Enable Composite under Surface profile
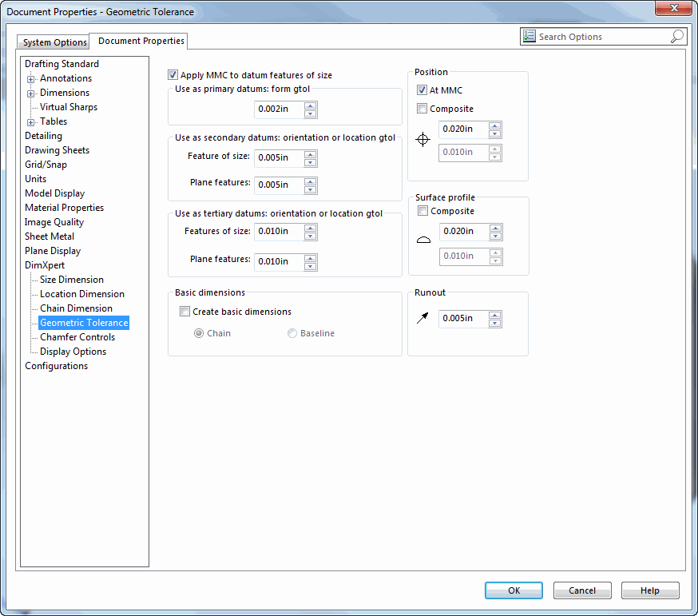Viewport: 698px width, 616px height. [x=422, y=211]
